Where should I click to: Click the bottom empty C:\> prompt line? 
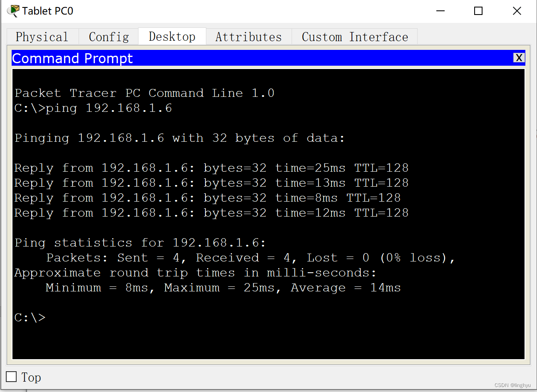coord(30,318)
